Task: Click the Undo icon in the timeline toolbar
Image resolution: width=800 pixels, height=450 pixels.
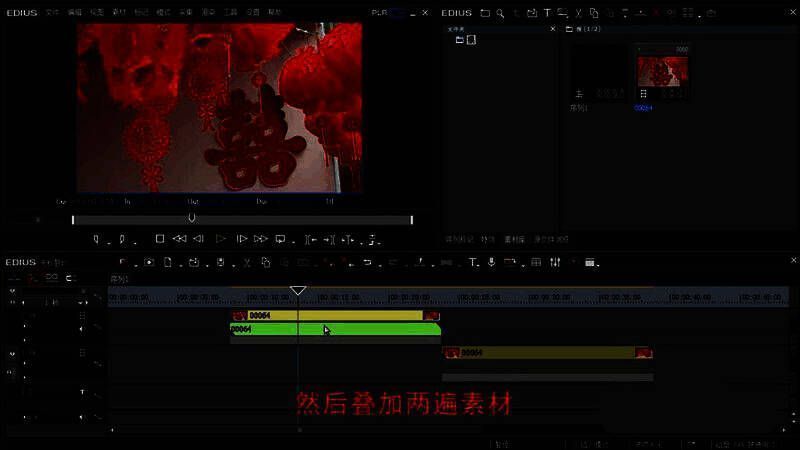Action: 367,262
